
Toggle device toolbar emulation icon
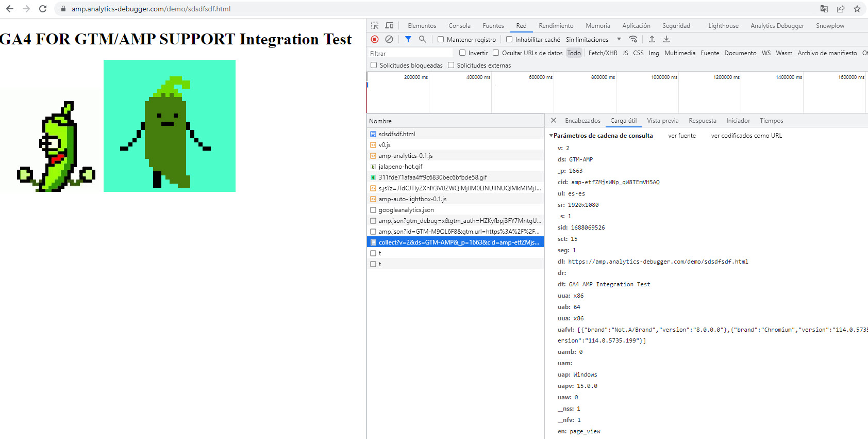[389, 25]
